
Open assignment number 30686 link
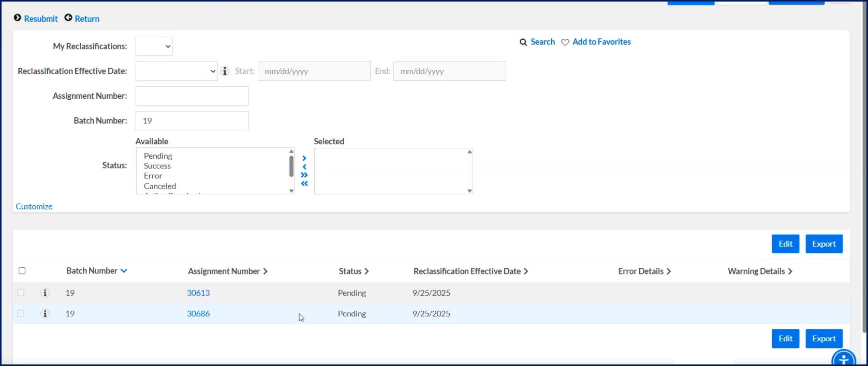pos(198,313)
